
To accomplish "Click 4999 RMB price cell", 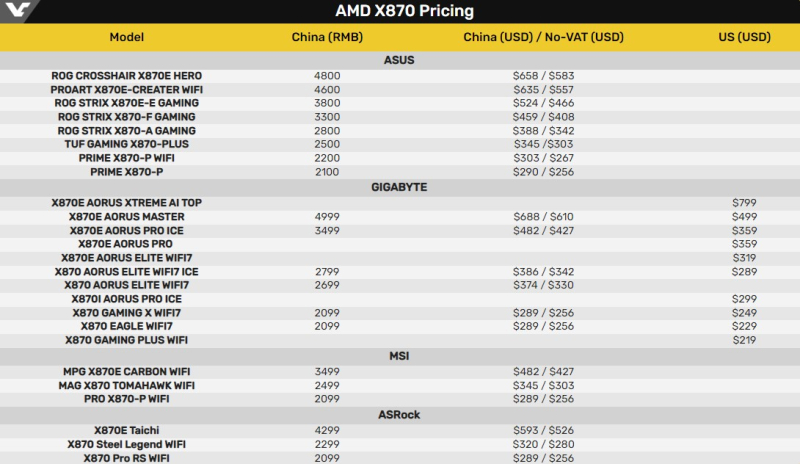I will pyautogui.click(x=326, y=217).
